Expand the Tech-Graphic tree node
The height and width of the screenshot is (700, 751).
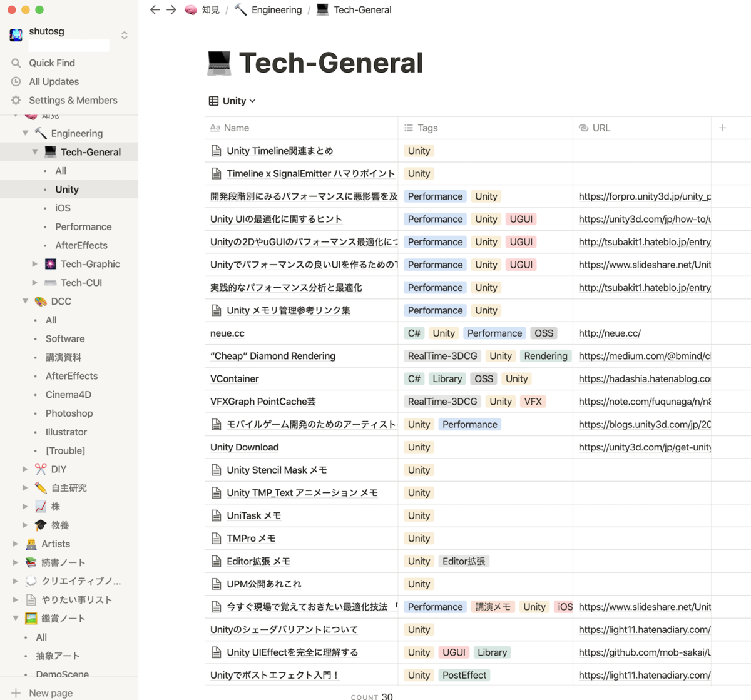35,264
